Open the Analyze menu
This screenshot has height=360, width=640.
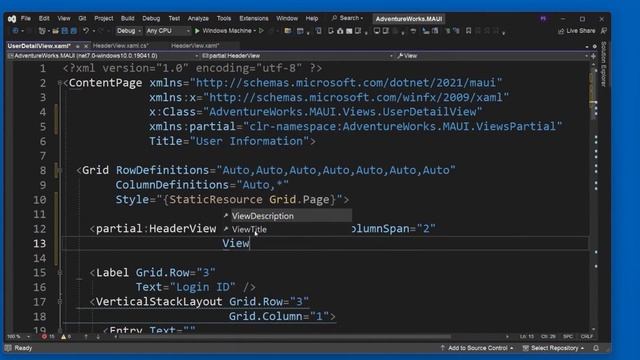pyautogui.click(x=198, y=18)
